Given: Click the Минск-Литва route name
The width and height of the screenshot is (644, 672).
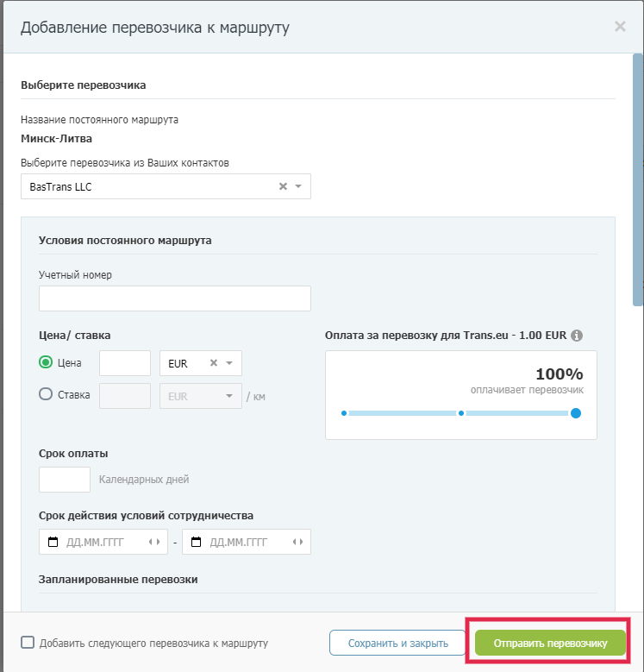Looking at the screenshot, I should point(57,138).
